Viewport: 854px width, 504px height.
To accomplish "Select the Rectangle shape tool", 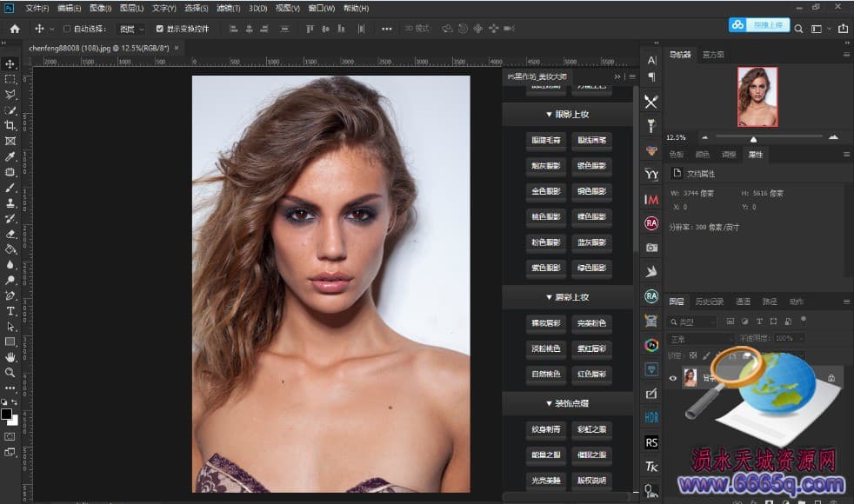I will pyautogui.click(x=10, y=342).
